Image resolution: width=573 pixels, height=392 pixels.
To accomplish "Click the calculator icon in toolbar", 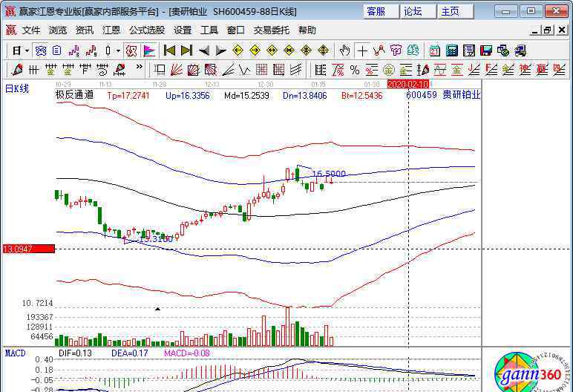I will pos(451,50).
